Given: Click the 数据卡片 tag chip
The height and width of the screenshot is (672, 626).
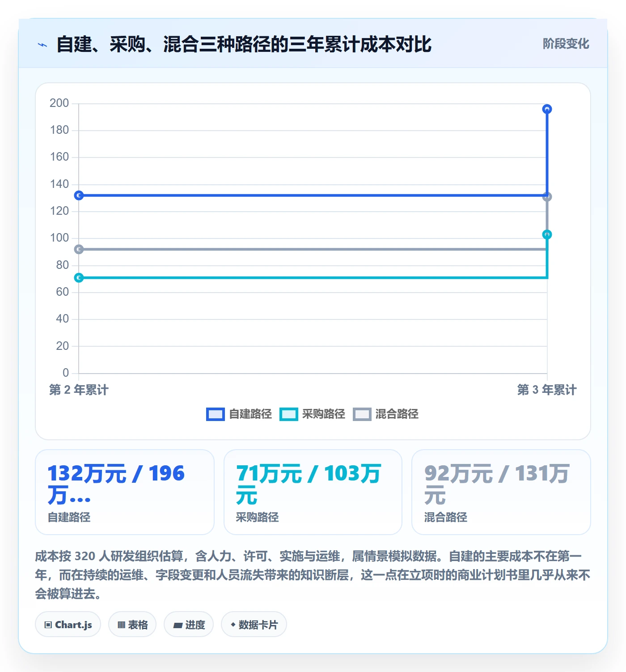Looking at the screenshot, I should tap(254, 625).
